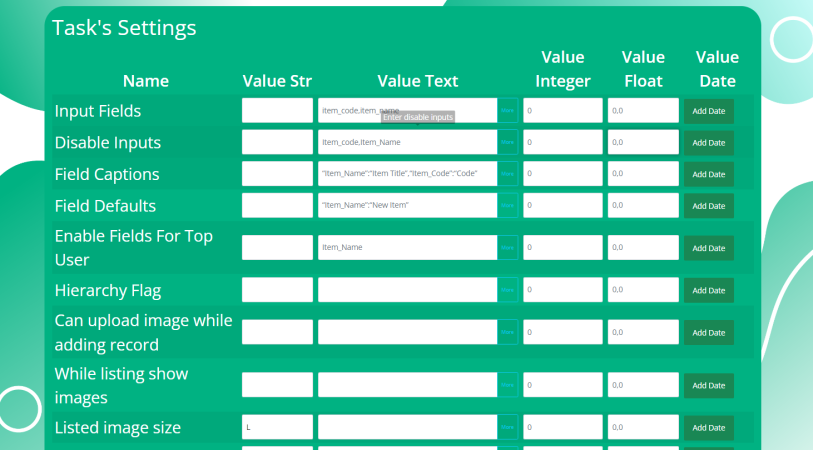The width and height of the screenshot is (813, 450).
Task: Click Add Date in Listed image size row
Action: tap(709, 428)
